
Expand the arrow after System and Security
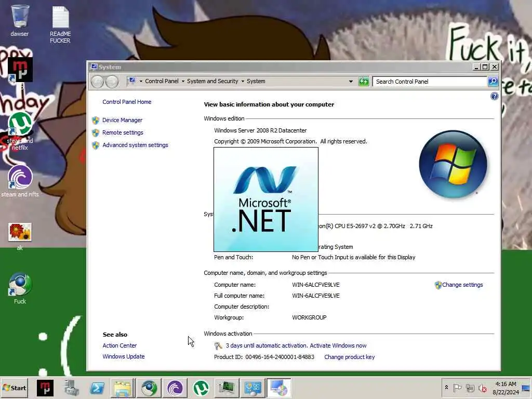[x=243, y=82]
